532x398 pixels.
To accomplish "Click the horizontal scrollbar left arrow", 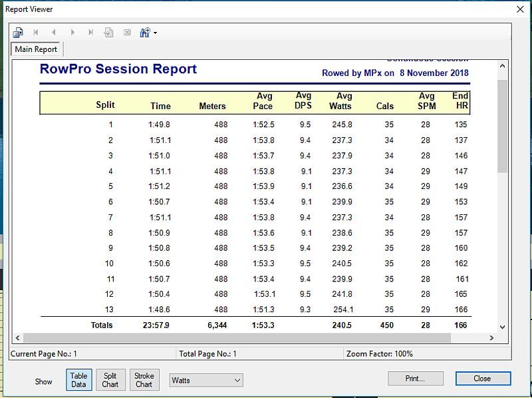I will pyautogui.click(x=18, y=338).
